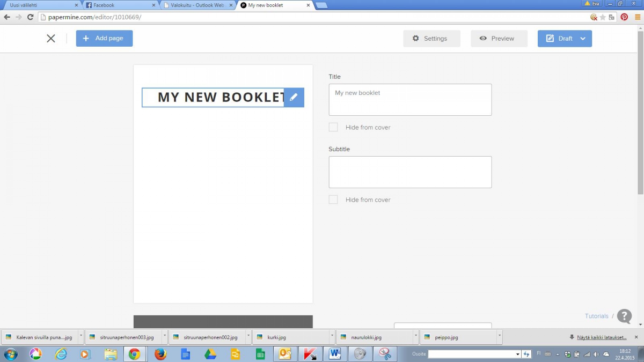Open the Settings button
This screenshot has height=362, width=644.
click(431, 39)
